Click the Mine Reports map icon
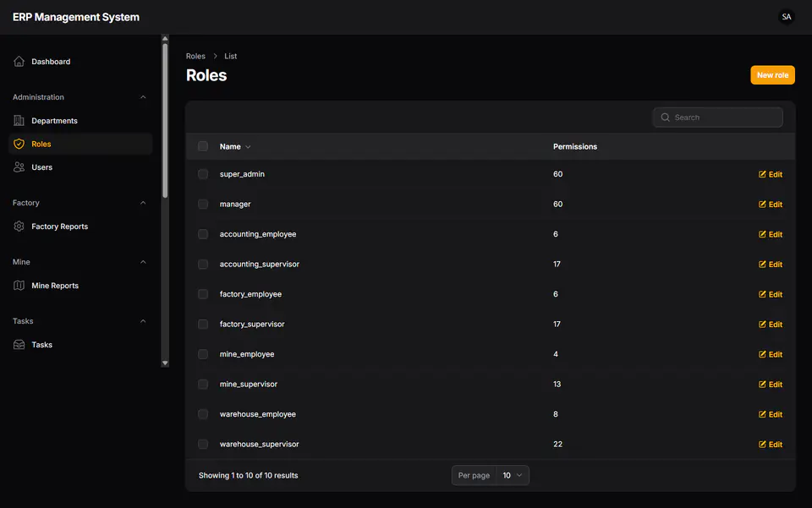Image resolution: width=812 pixels, height=508 pixels. tap(19, 286)
